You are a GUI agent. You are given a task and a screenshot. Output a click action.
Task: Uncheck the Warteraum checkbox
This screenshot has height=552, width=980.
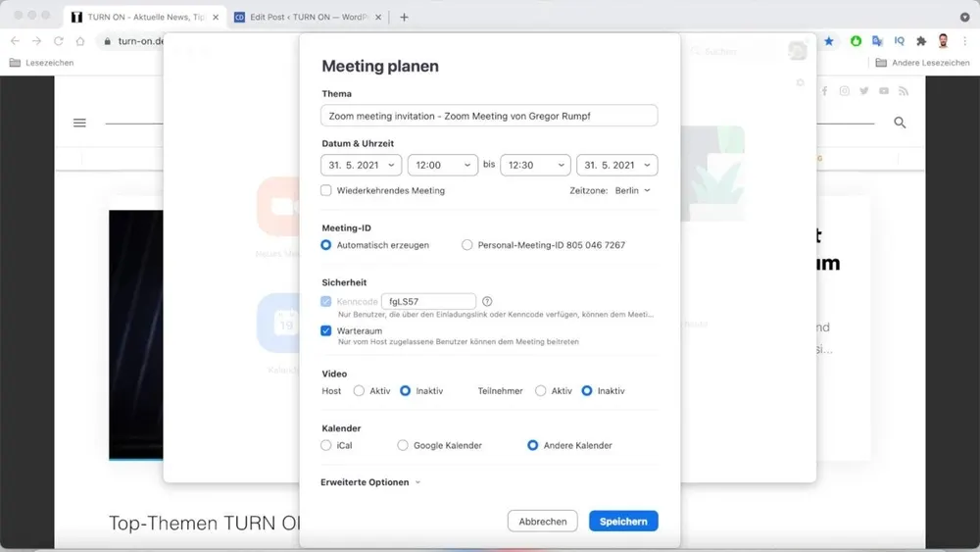click(326, 330)
